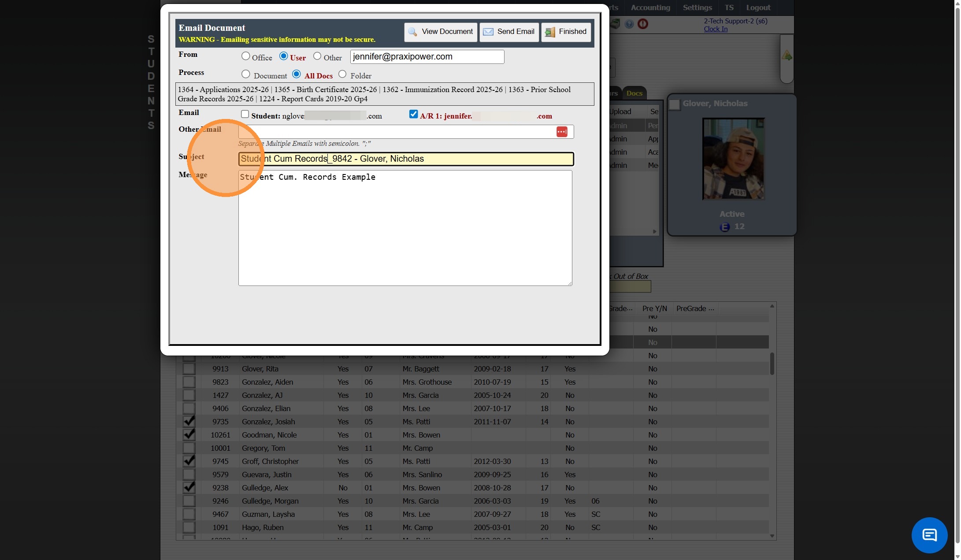Switch to the Docs tab
961x560 pixels.
pos(634,93)
